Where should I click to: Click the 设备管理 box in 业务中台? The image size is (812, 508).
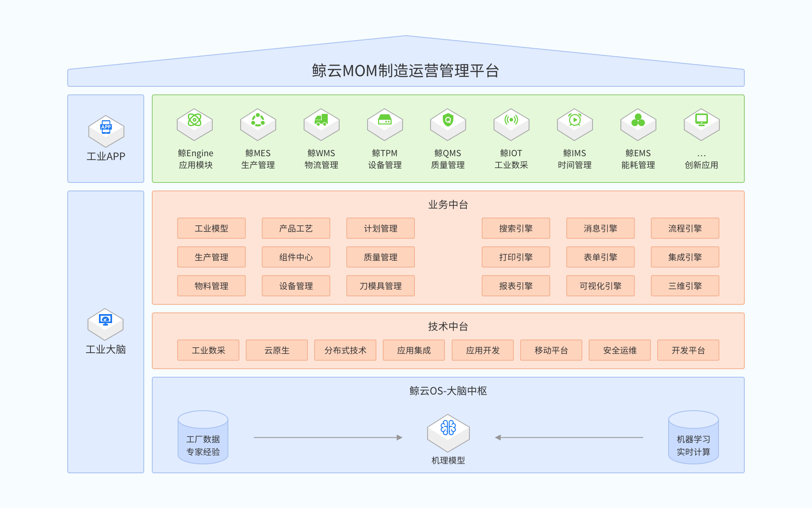pos(296,286)
